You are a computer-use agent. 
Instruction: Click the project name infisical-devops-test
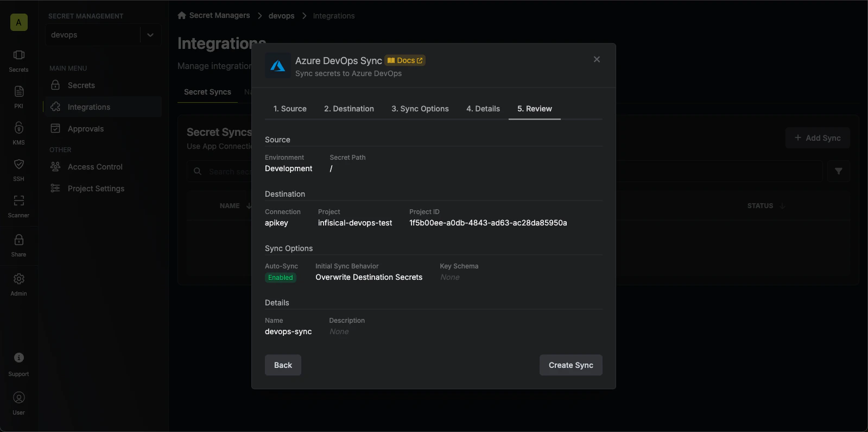coord(355,223)
